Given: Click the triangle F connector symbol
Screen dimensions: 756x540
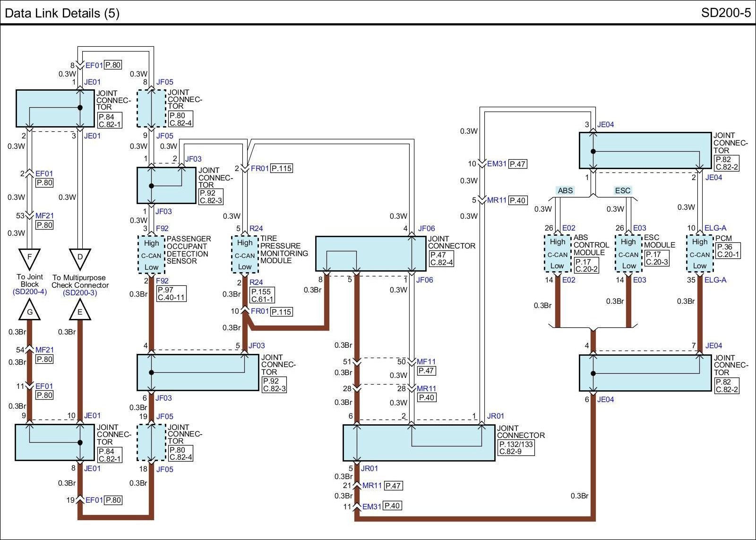Looking at the screenshot, I should coord(30,258).
